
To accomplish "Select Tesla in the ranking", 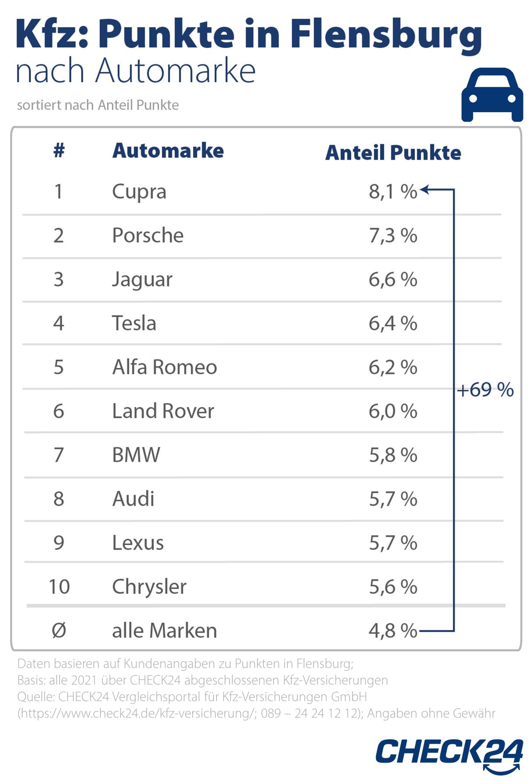I will point(134,323).
